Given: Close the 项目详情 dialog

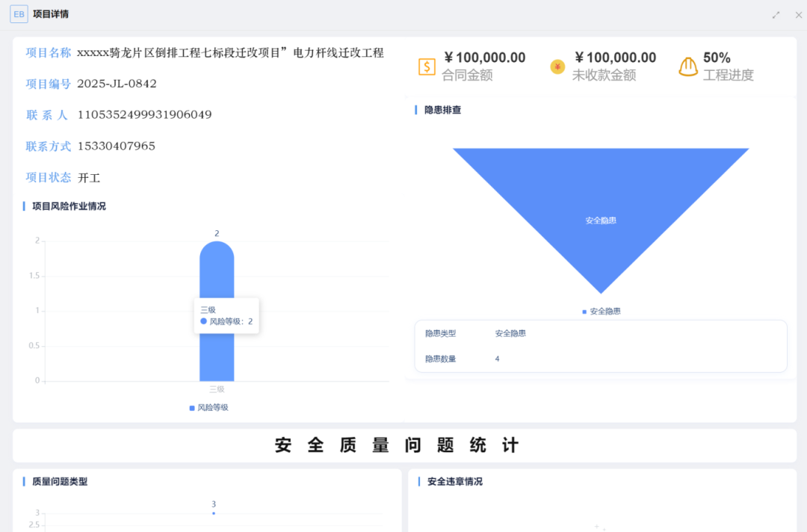Looking at the screenshot, I should (x=798, y=15).
